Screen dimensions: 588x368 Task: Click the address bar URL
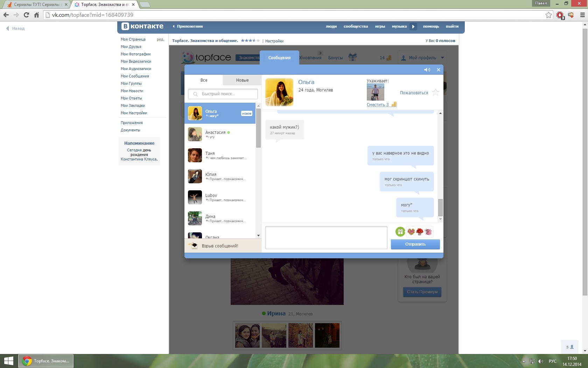coord(93,15)
